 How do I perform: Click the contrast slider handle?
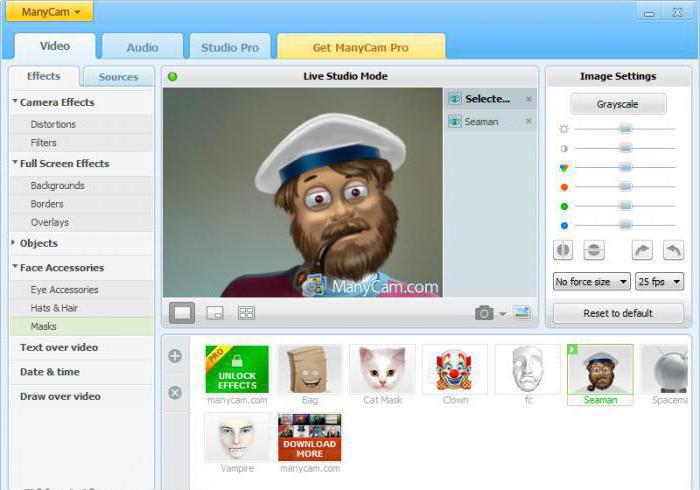625,148
